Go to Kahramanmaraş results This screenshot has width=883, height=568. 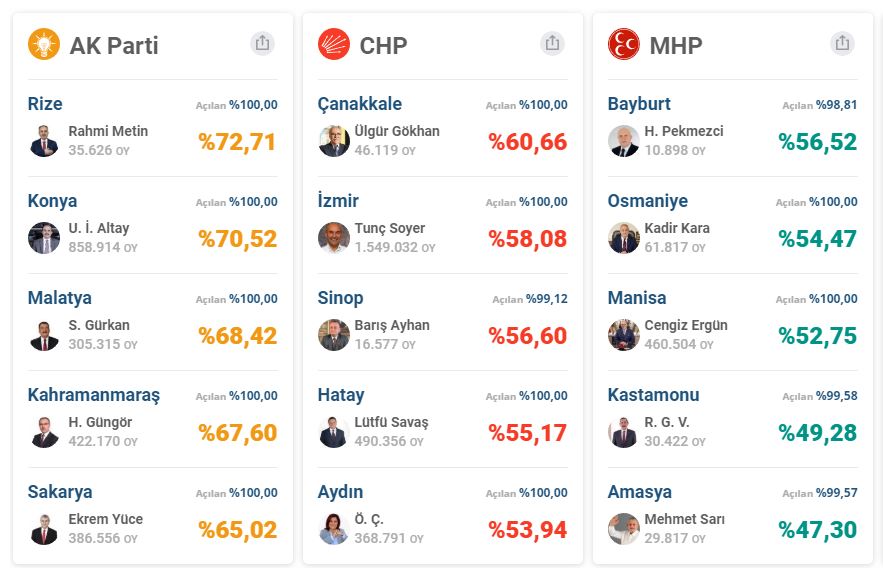pos(94,395)
